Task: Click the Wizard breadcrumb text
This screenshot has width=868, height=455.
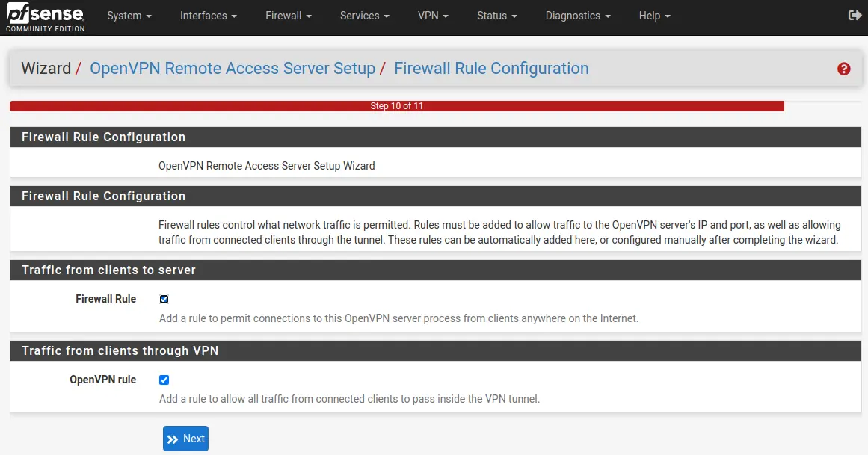Action: (x=46, y=68)
